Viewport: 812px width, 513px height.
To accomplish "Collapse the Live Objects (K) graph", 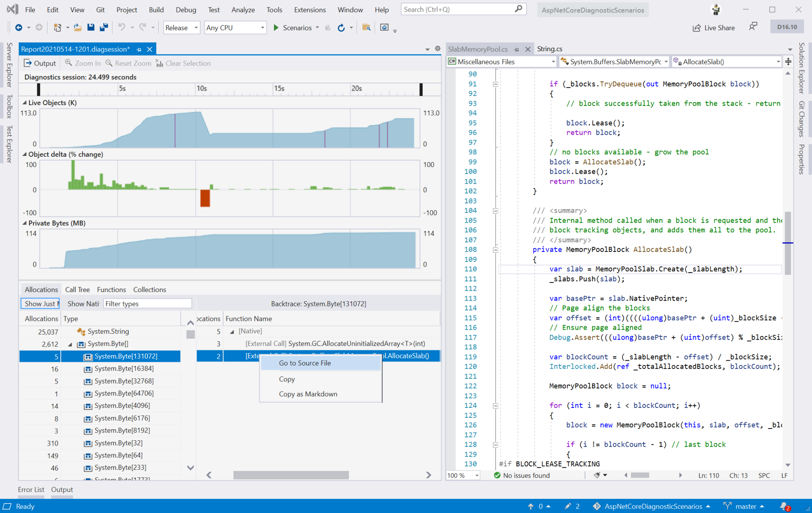I will click(x=24, y=102).
